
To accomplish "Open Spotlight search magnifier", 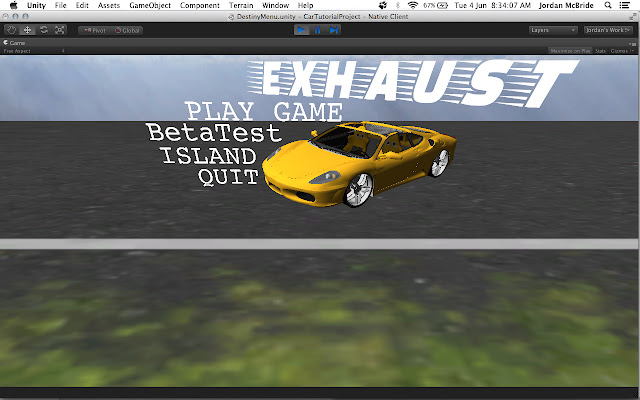I will tap(608, 5).
